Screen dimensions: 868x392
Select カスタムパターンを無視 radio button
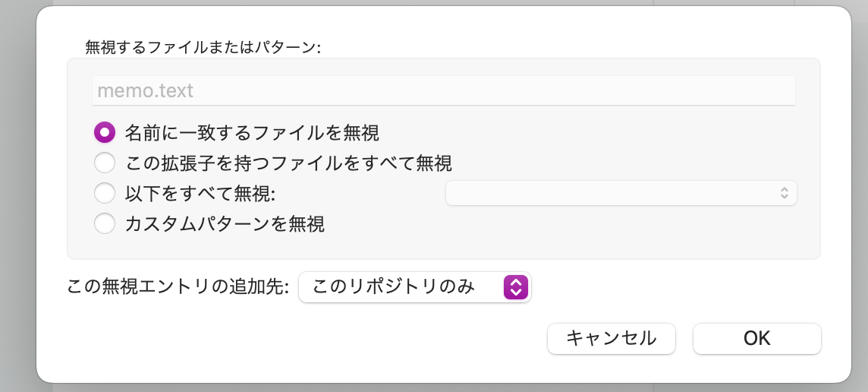click(105, 224)
